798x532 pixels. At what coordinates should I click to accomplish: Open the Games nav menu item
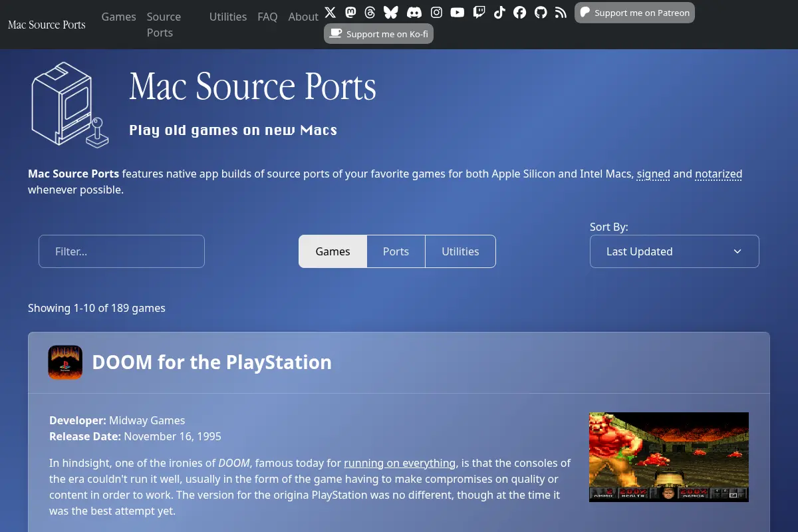point(119,17)
